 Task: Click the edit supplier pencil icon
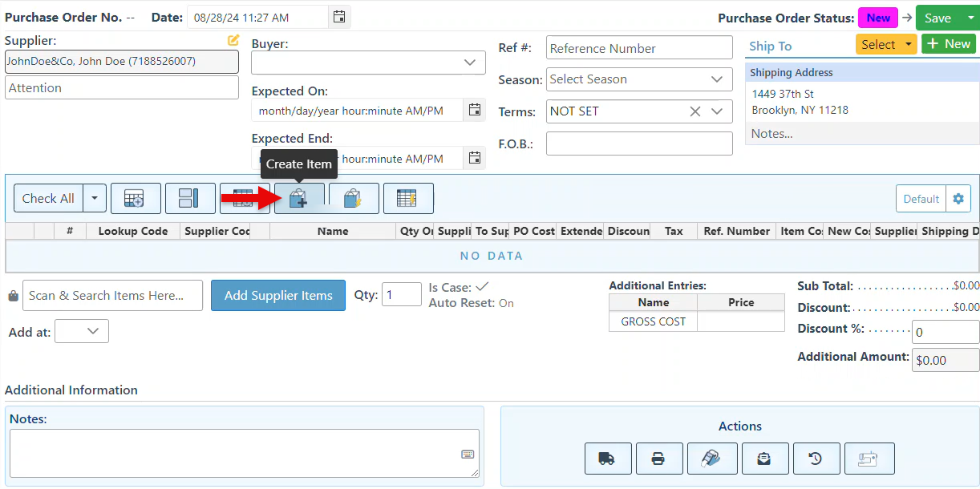pos(233,40)
